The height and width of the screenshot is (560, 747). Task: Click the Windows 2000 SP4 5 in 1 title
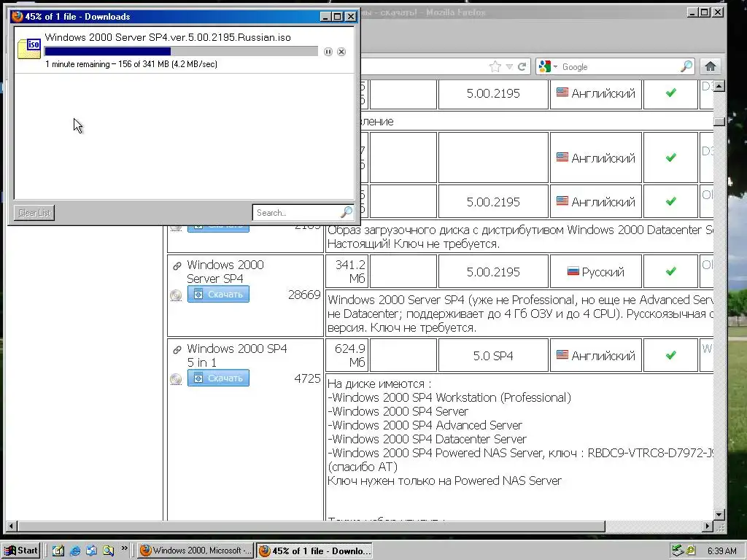click(237, 355)
